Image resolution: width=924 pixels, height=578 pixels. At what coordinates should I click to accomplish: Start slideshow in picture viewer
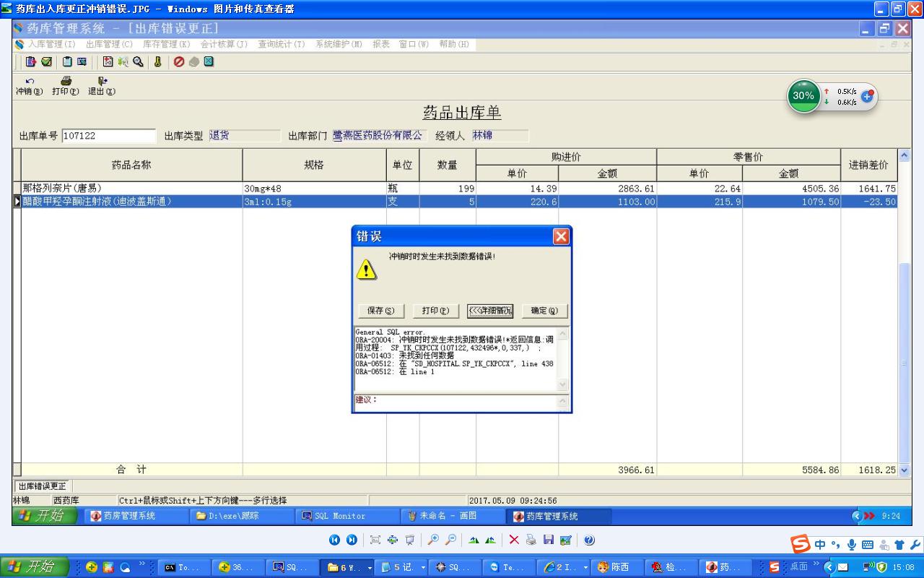point(409,540)
